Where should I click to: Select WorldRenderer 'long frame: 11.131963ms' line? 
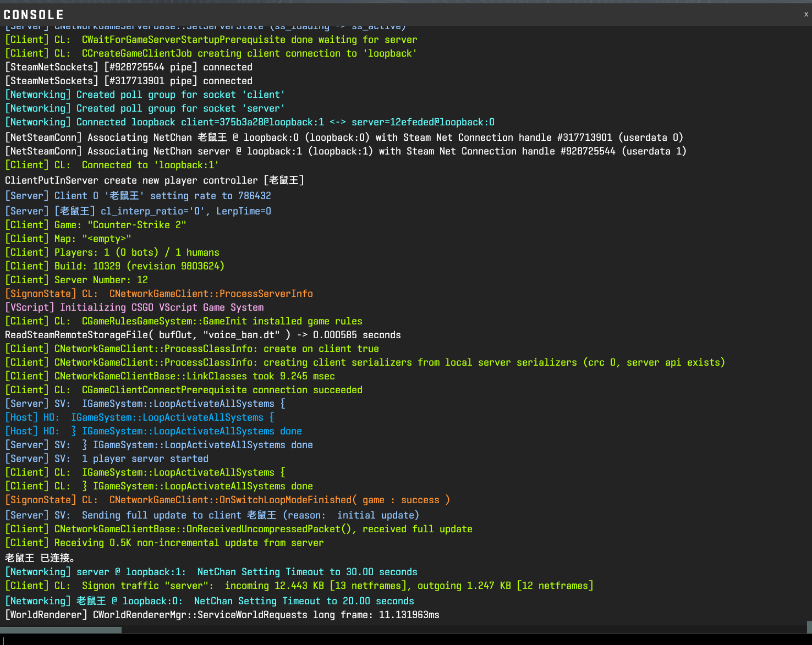pos(222,615)
